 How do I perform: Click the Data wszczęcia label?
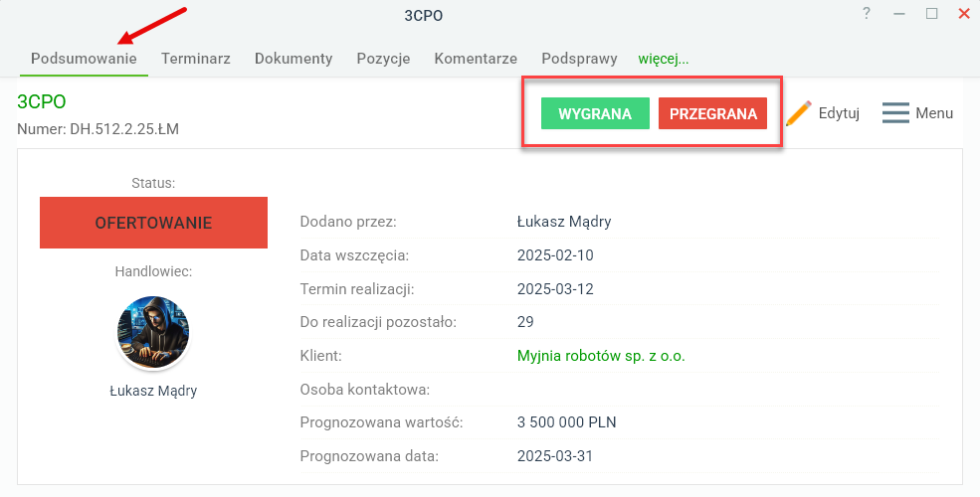(354, 255)
